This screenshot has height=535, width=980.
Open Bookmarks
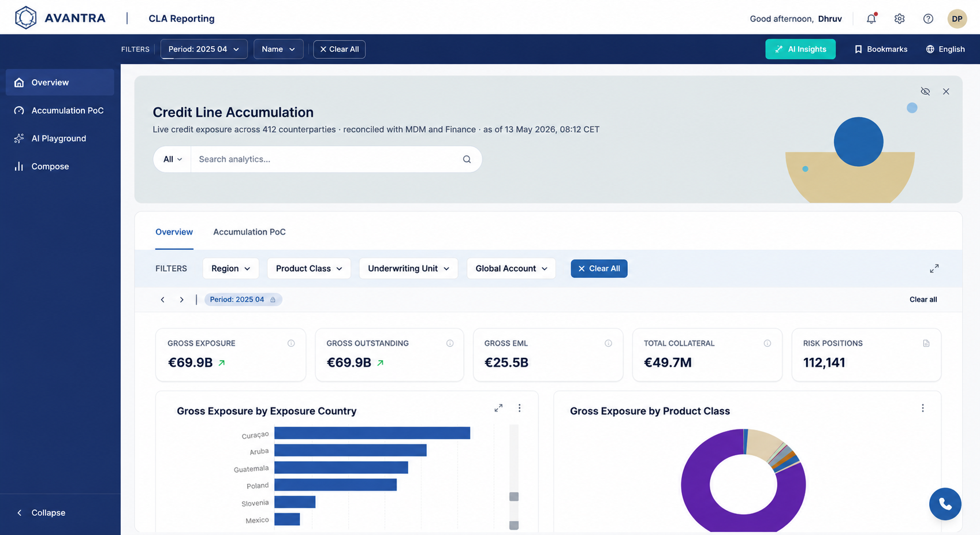tap(881, 49)
